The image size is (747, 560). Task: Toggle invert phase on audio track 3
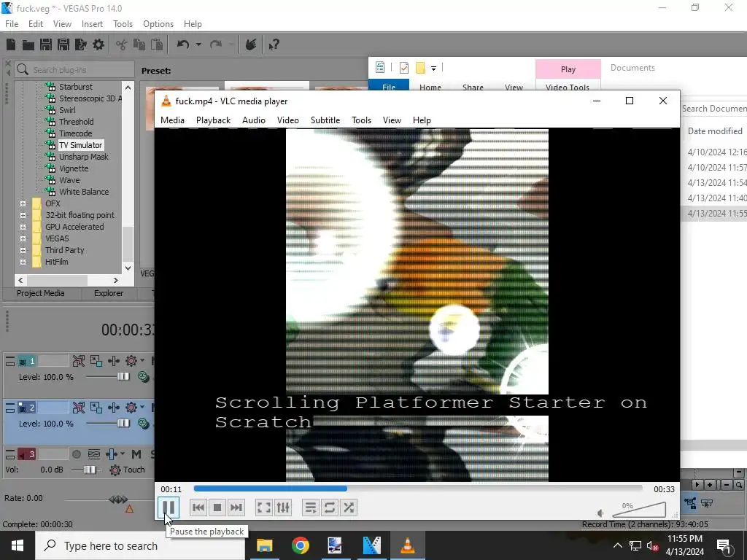94,454
